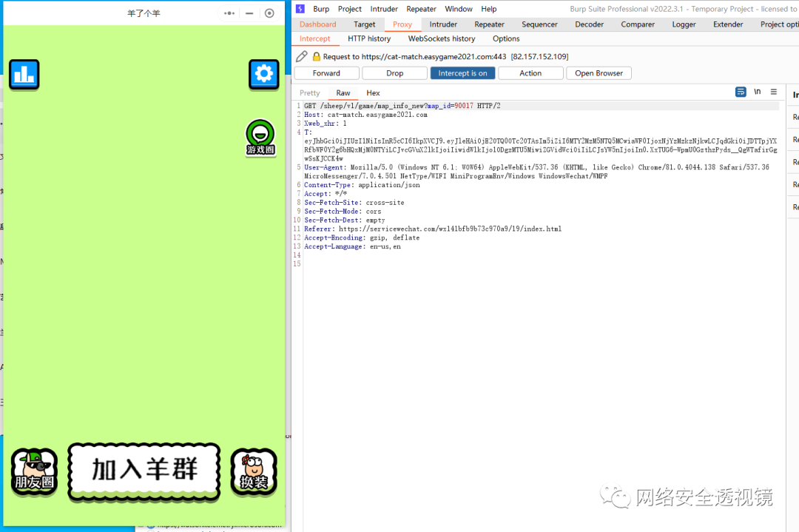This screenshot has width=799, height=532.
Task: Toggle the Intercept is on button
Action: (x=462, y=73)
